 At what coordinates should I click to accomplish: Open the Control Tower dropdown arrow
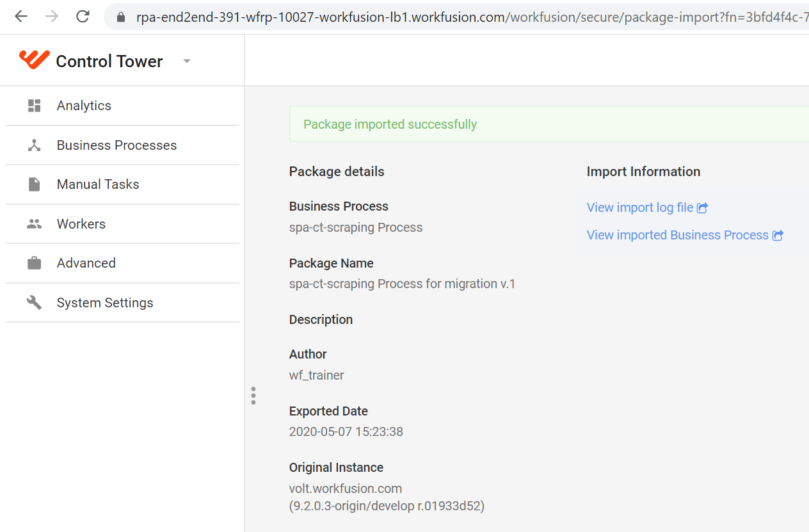[x=187, y=61]
